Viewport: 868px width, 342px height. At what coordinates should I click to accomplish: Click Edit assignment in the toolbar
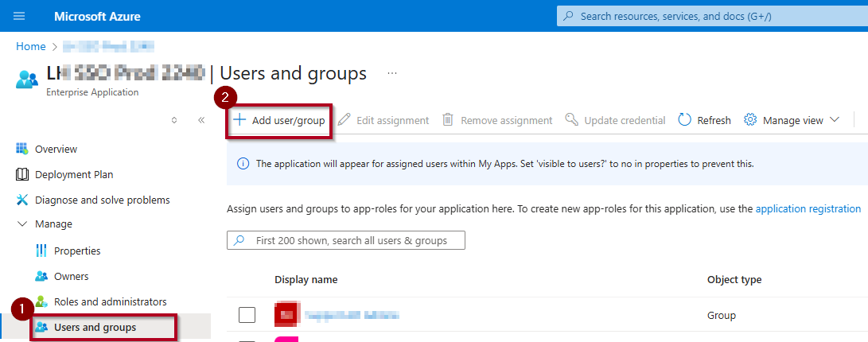point(383,120)
